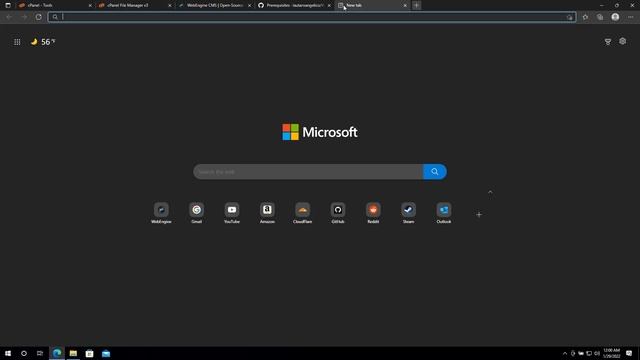Close the cPanel - Tools tab
The image size is (640, 360).
pos(90,5)
